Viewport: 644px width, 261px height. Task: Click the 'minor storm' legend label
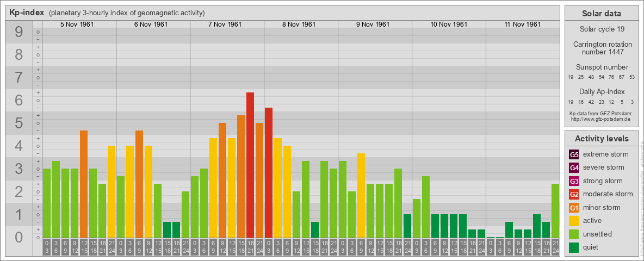602,208
